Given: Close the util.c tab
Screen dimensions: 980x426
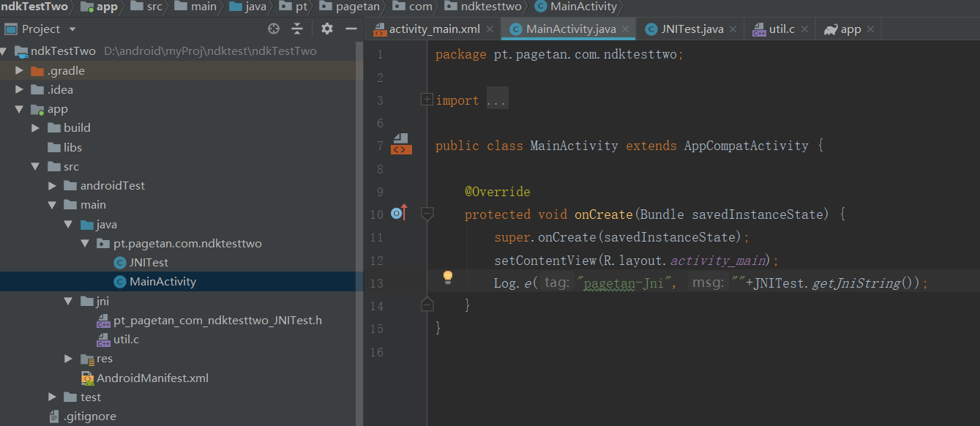Looking at the screenshot, I should tap(805, 29).
